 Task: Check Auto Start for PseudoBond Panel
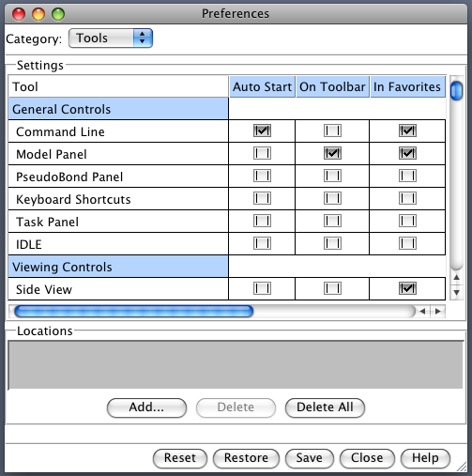click(x=262, y=176)
